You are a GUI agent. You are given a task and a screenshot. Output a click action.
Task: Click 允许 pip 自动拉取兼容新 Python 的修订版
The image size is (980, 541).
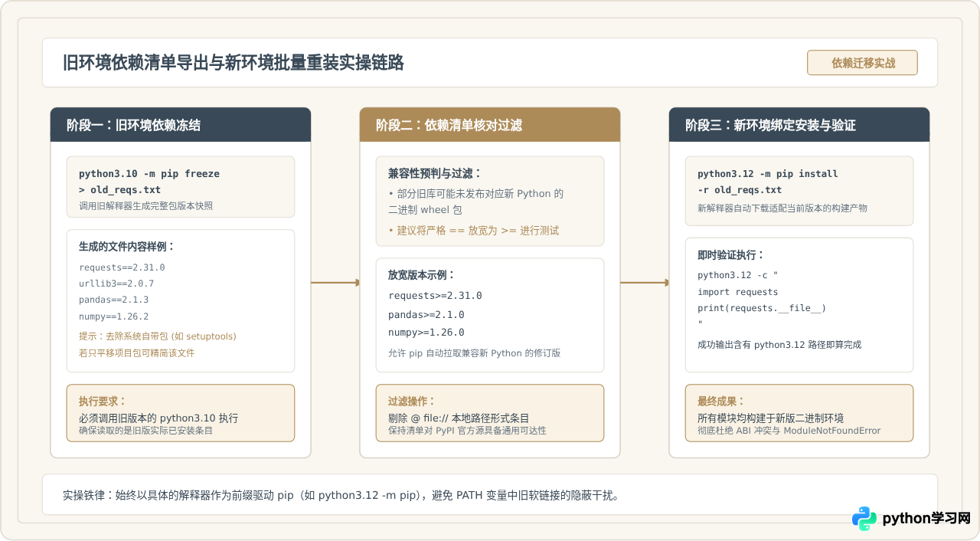475,354
